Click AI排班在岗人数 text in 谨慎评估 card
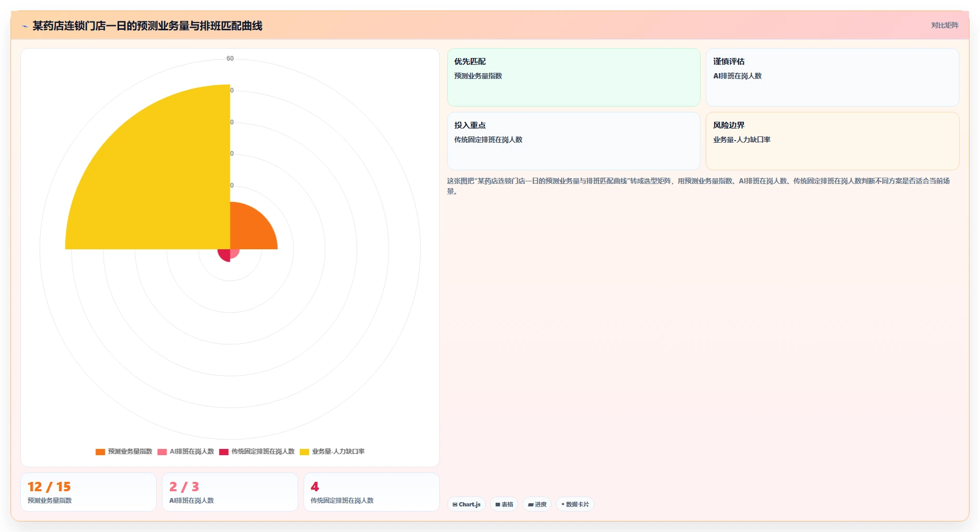Image resolution: width=980 pixels, height=532 pixels. coord(737,76)
